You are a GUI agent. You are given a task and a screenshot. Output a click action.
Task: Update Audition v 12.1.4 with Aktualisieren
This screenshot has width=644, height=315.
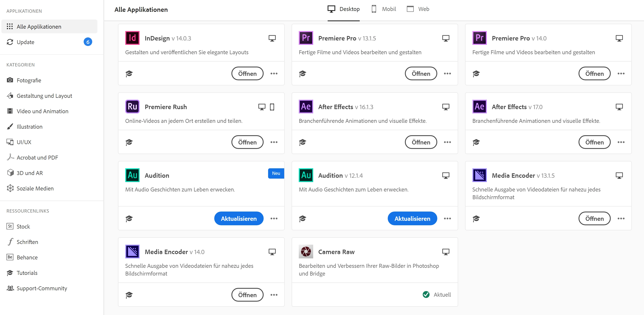point(412,218)
